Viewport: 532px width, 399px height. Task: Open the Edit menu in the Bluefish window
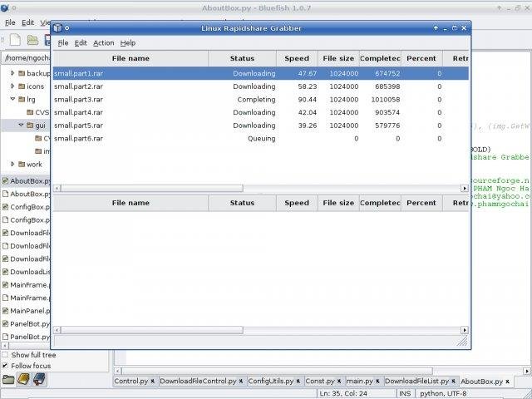point(27,22)
